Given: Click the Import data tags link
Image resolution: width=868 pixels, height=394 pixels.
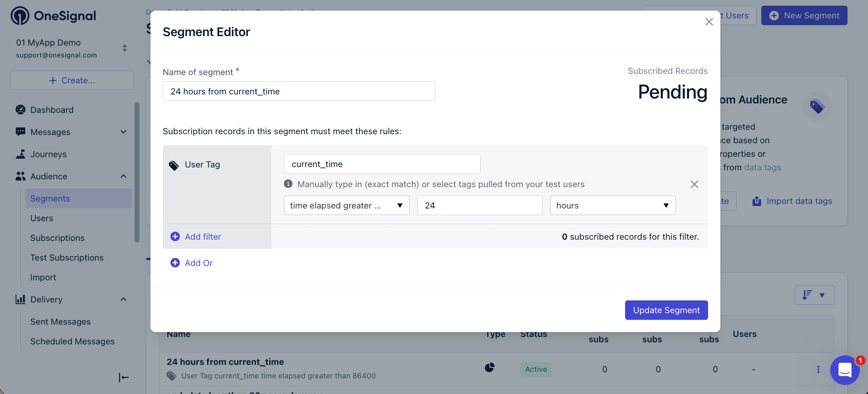Looking at the screenshot, I should point(799,201).
